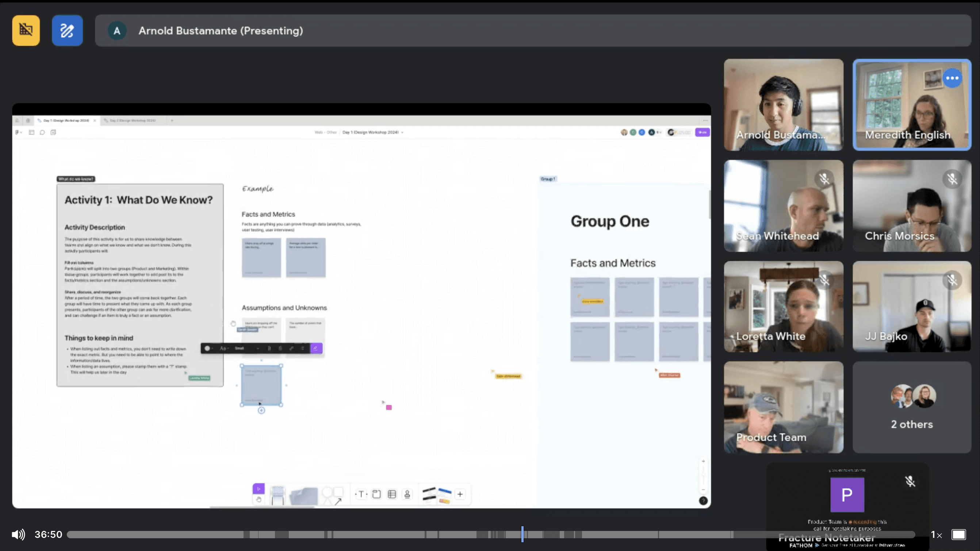This screenshot has width=980, height=551.
Task: Expand the Day 1 Design Workshop title dropdown
Action: (402, 132)
